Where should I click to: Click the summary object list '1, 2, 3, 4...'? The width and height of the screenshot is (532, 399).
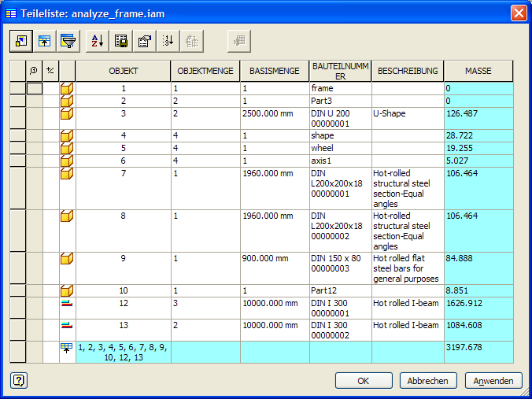pos(124,353)
